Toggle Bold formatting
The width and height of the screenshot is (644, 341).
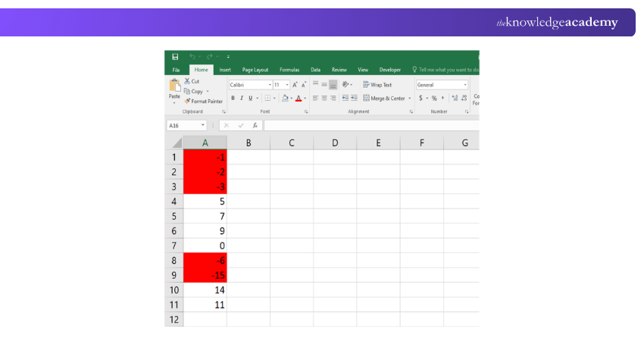click(x=233, y=99)
